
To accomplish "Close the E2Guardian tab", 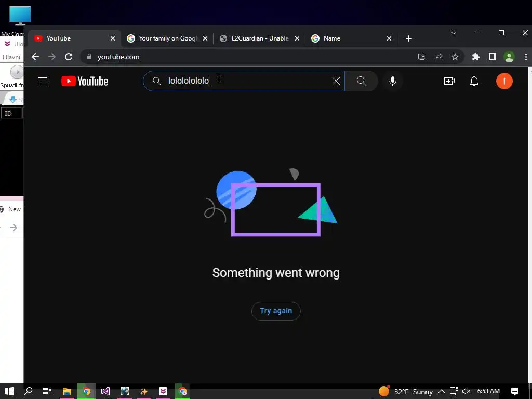I will (297, 38).
